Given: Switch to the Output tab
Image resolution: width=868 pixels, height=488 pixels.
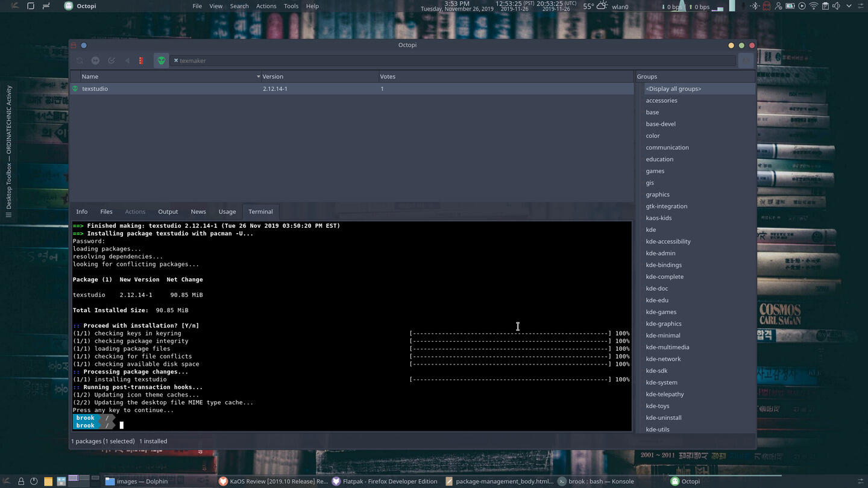Looking at the screenshot, I should tap(168, 211).
